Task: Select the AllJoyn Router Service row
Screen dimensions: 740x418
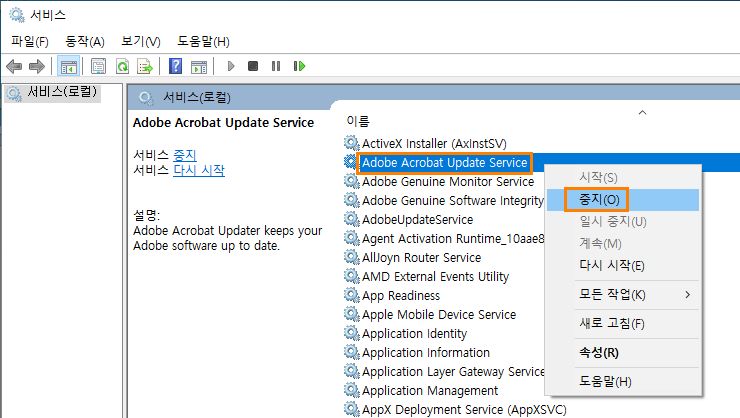Action: [421, 258]
